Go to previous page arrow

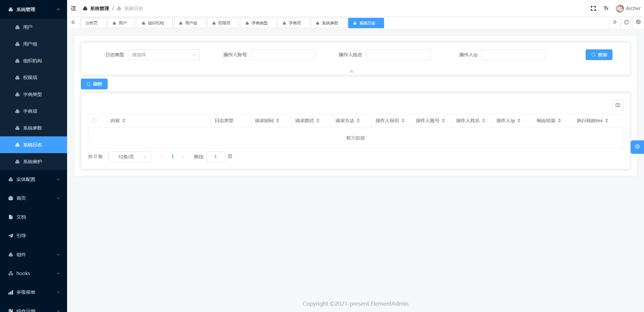pyautogui.click(x=162, y=157)
